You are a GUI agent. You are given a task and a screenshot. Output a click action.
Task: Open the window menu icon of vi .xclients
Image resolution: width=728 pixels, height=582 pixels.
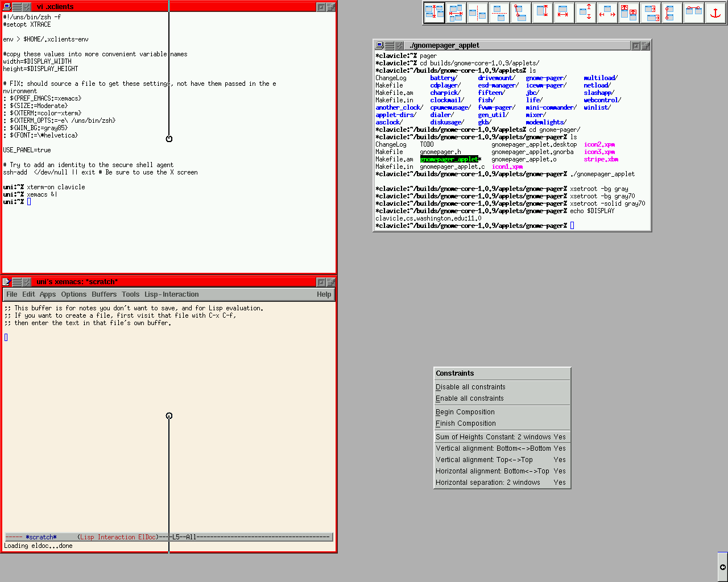(x=7, y=7)
